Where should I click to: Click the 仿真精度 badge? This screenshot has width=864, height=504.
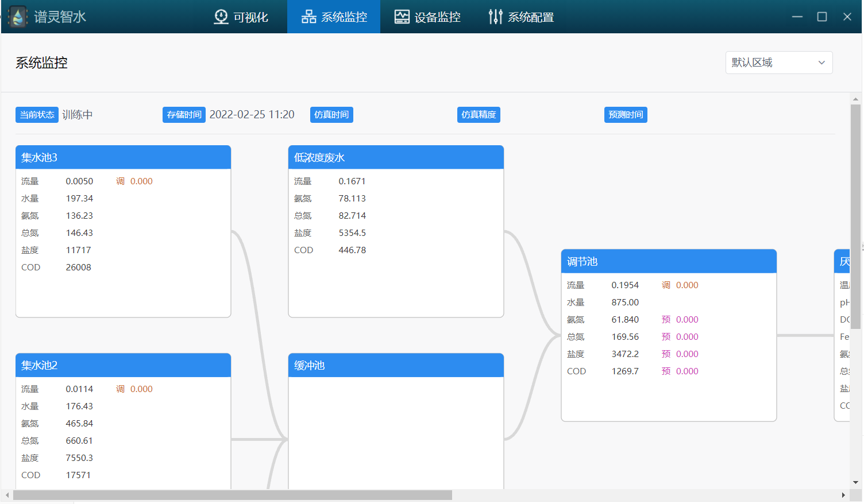click(479, 115)
